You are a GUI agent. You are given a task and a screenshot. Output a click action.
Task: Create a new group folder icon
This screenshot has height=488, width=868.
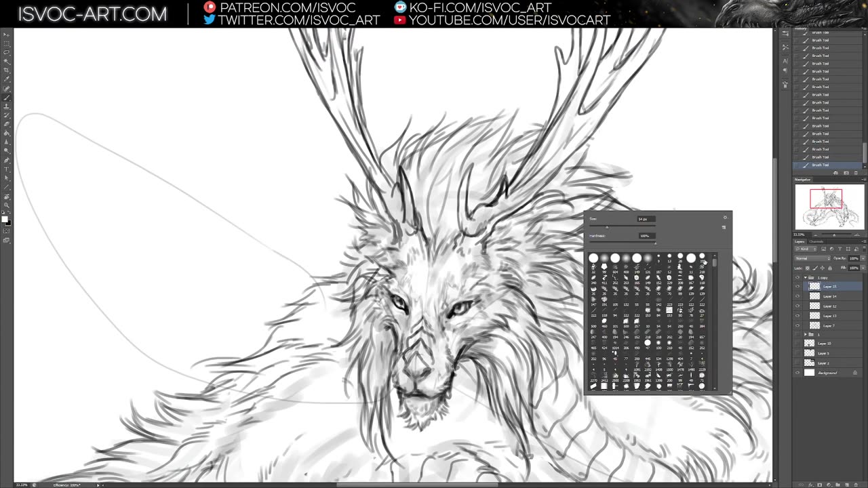click(837, 485)
